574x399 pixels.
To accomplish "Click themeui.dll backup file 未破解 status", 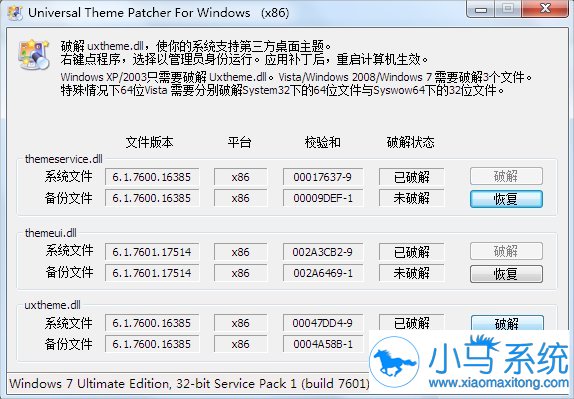I will pyautogui.click(x=411, y=273).
